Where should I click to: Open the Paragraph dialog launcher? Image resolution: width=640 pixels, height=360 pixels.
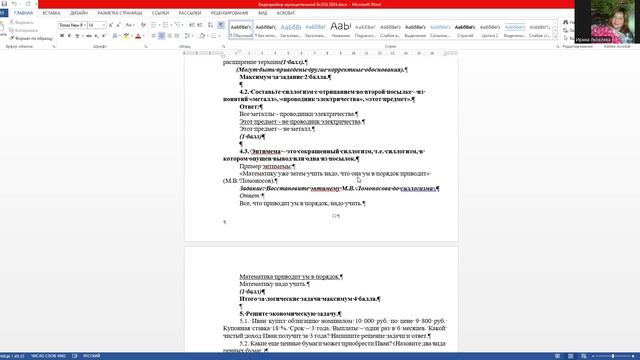tap(224, 47)
